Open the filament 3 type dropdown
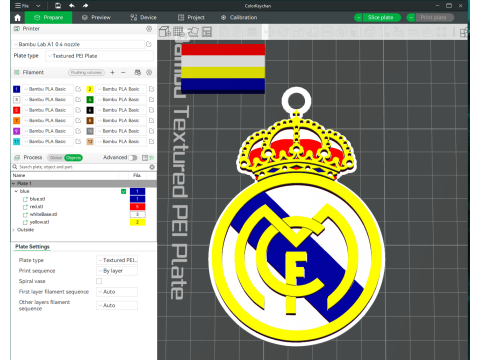 [x=47, y=99]
